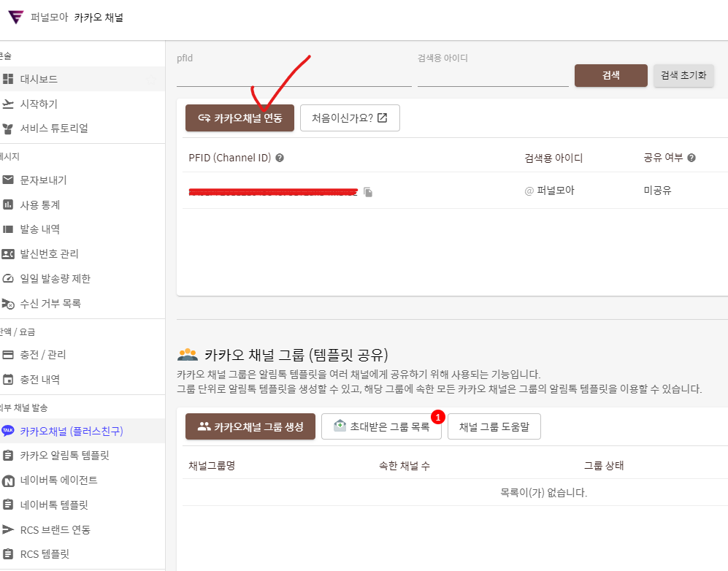Click the 네이버톡 에이전트 N icon

[x=8, y=481]
